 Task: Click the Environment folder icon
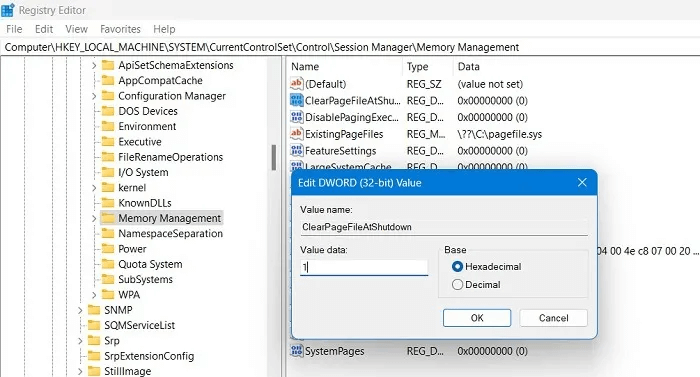pyautogui.click(x=108, y=126)
